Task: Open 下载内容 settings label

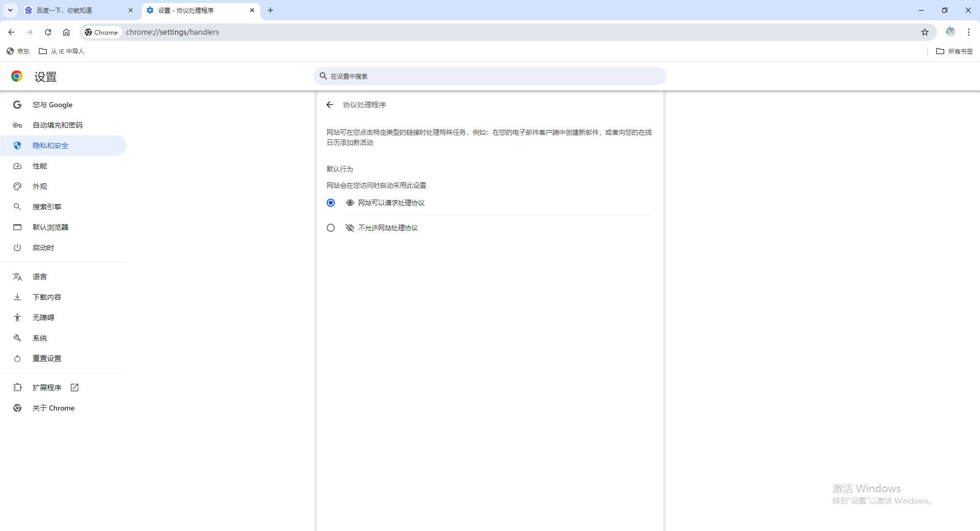Action: coord(47,297)
